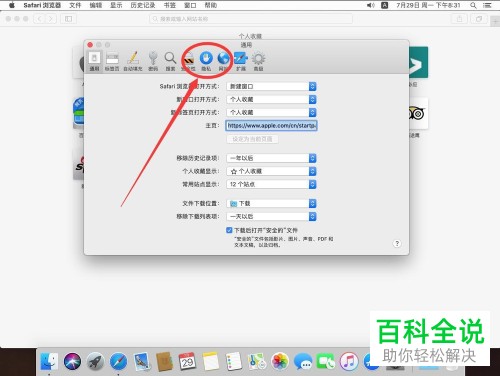Click the new tab plus button
Viewport: 500px width, 376px height.
495,21
